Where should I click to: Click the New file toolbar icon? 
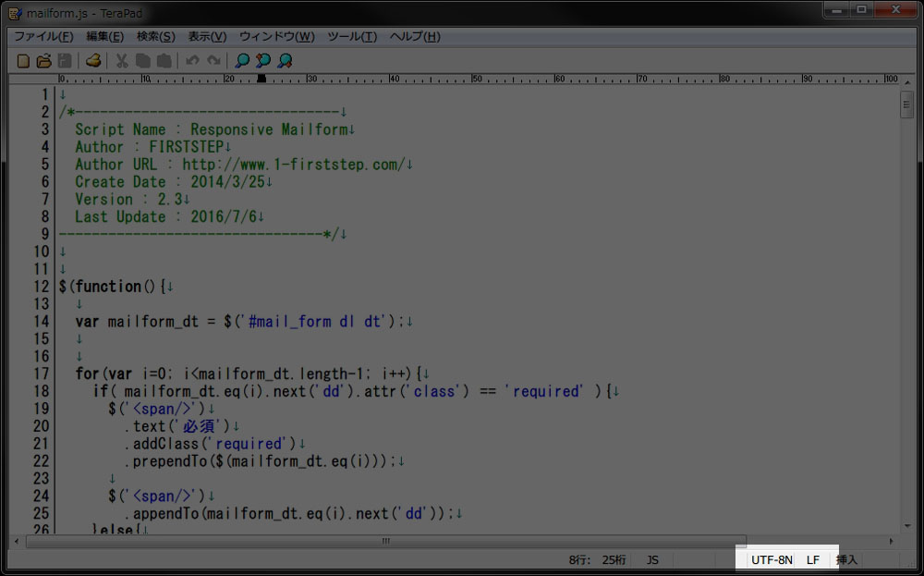(x=23, y=61)
